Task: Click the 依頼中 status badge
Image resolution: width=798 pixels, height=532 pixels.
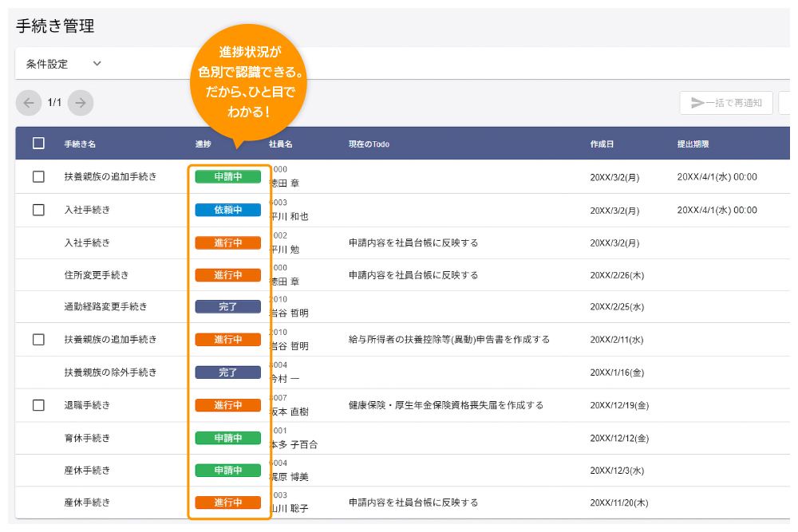Action: [228, 210]
